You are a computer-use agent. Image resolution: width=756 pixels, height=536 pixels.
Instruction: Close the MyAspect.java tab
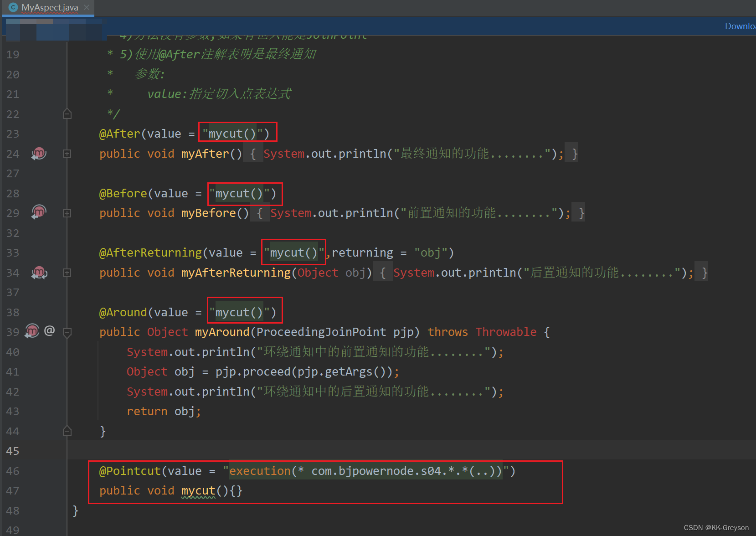coord(87,7)
